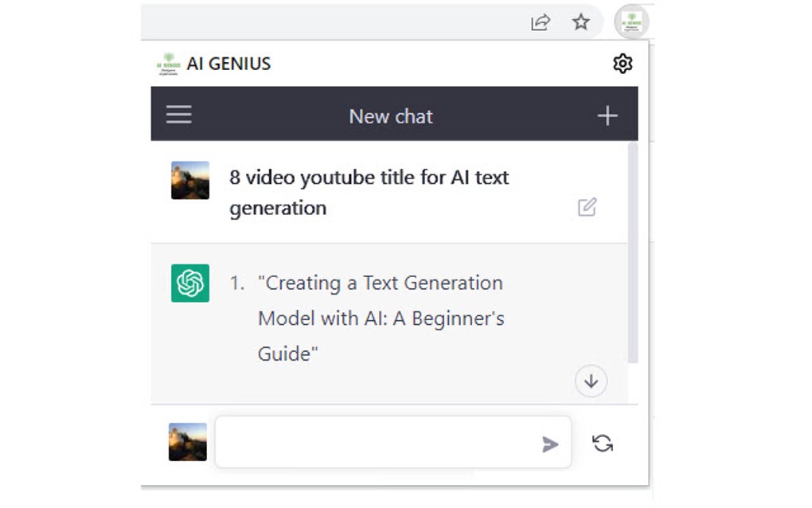Click the ChatGPT logo beside the response
This screenshot has height=508, width=812.
189,283
